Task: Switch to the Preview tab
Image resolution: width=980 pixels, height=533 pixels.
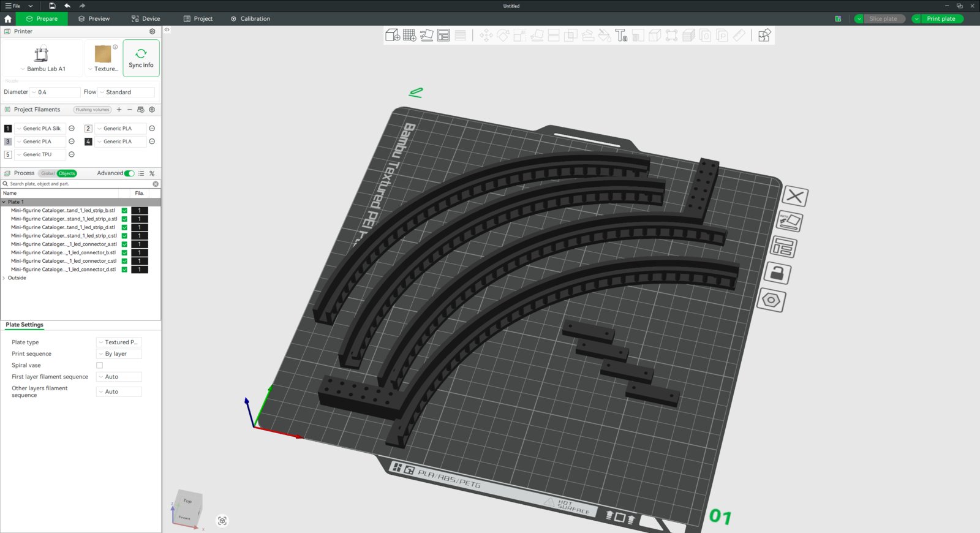Action: pyautogui.click(x=94, y=19)
